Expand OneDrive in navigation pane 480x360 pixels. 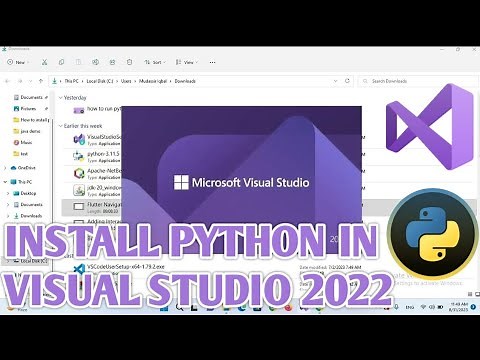coord(5,168)
